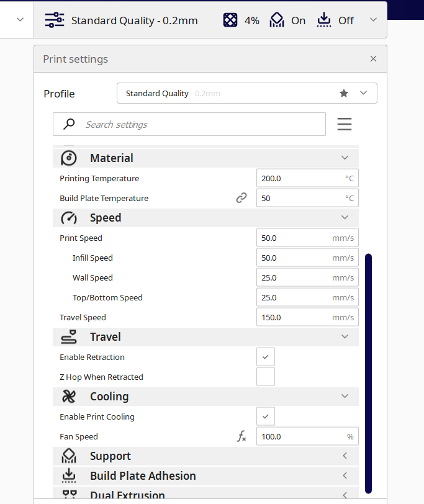Image resolution: width=424 pixels, height=504 pixels.
Task: Toggle the Enable Print Cooling checkbox
Action: tap(266, 416)
